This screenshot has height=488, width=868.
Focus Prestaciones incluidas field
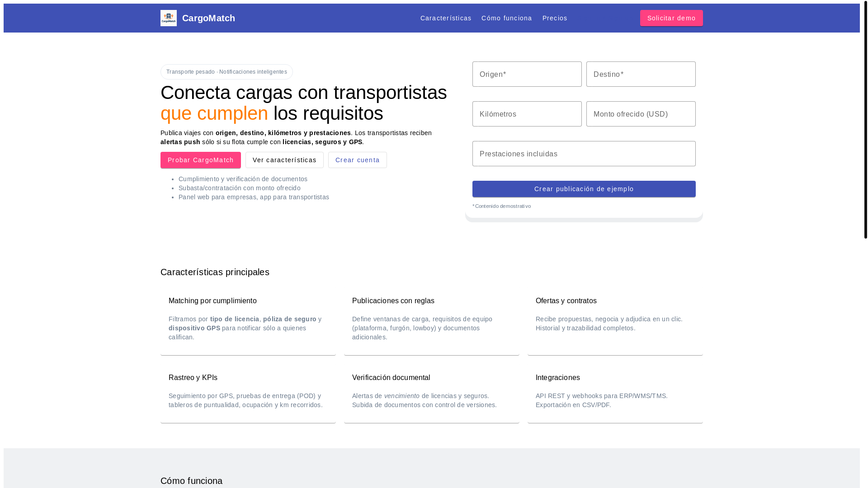(x=584, y=154)
